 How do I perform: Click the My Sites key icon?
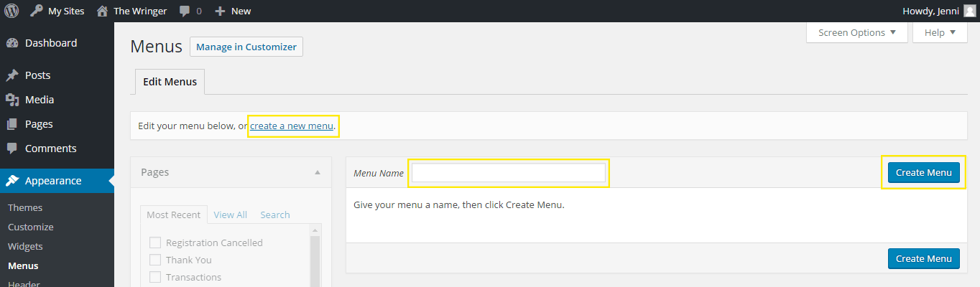point(36,11)
